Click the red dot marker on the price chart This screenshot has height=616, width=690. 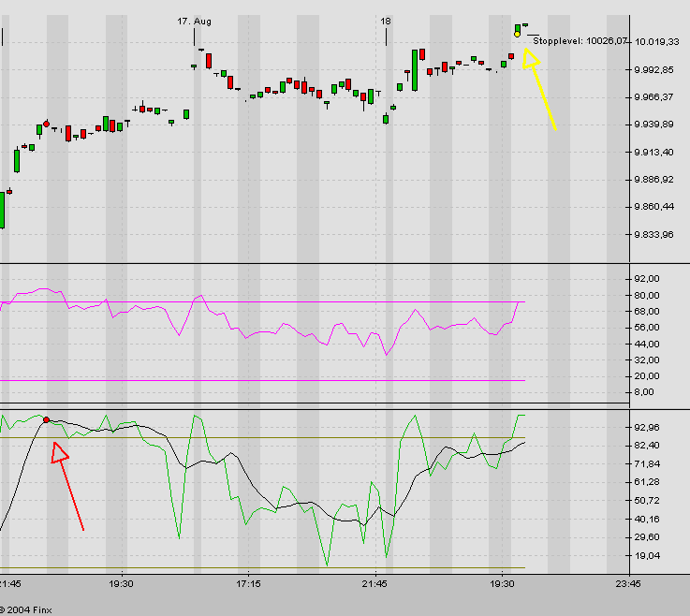(x=46, y=124)
